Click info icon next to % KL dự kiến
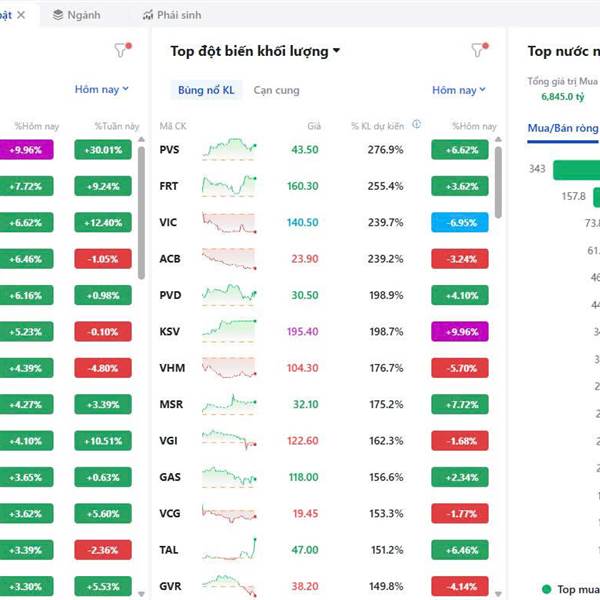 pos(416,124)
